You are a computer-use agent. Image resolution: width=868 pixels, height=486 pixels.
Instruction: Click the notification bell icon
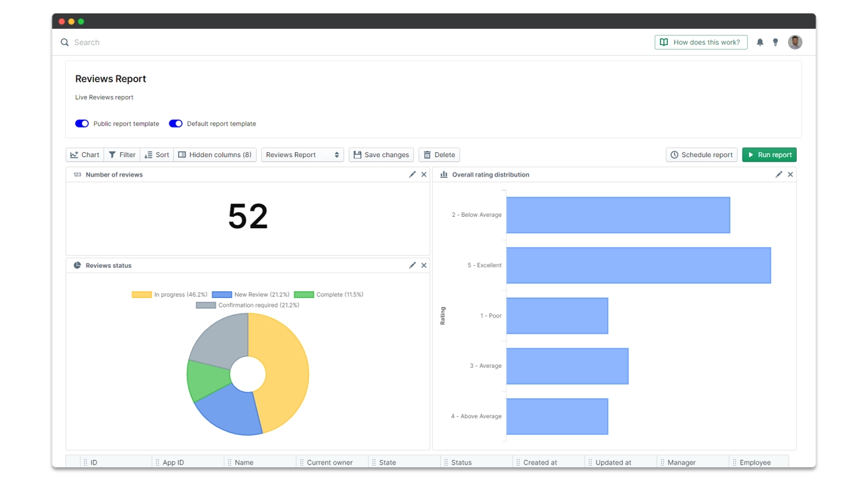(760, 42)
